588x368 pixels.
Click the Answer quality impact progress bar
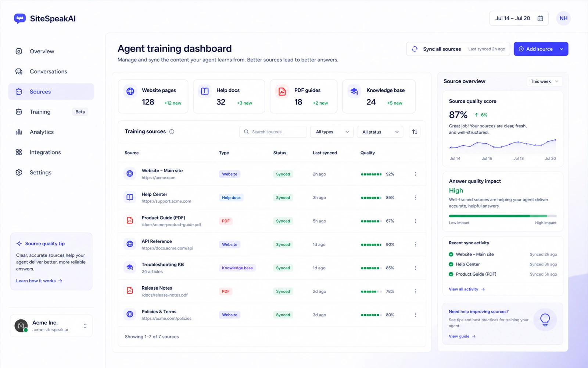tap(503, 216)
